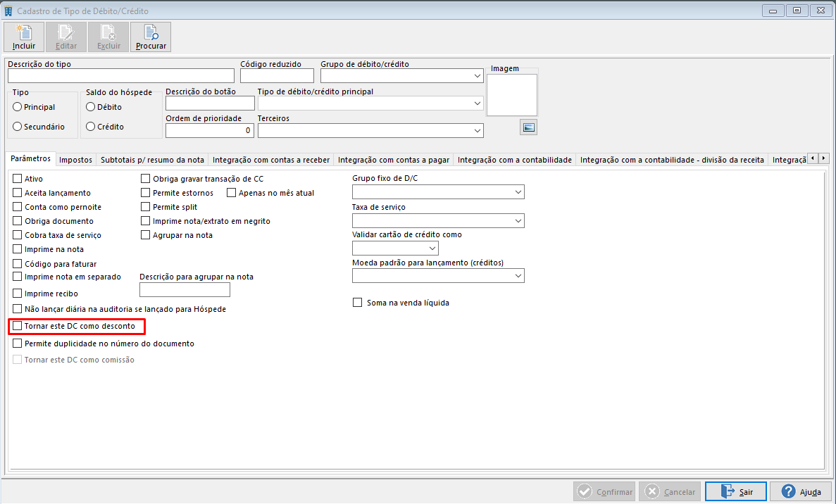Click the empty Imagem preview box
836x504 pixels.
512,95
